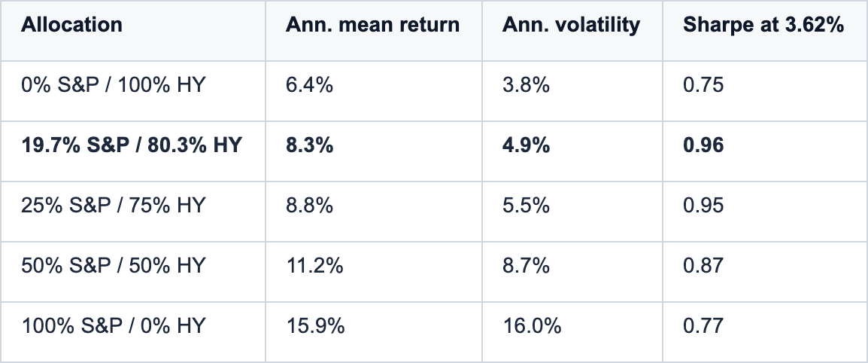Click the bold 4.9% volatility value
Viewport: 868px width, 363px height.
pos(526,145)
